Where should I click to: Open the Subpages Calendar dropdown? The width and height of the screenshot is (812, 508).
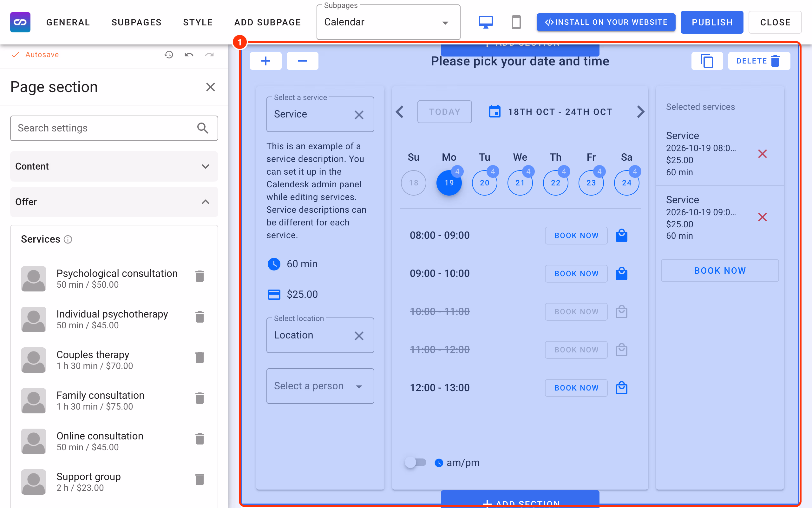point(388,22)
